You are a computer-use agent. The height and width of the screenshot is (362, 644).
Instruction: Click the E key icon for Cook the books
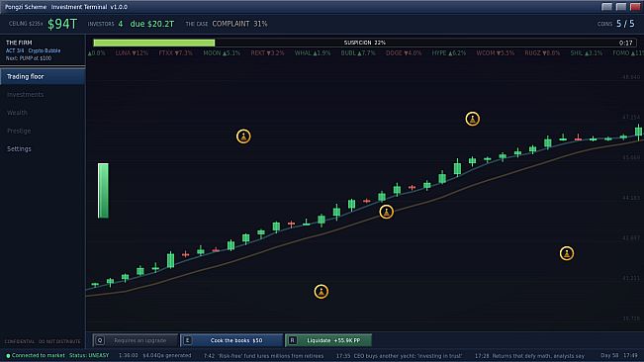pyautogui.click(x=188, y=340)
